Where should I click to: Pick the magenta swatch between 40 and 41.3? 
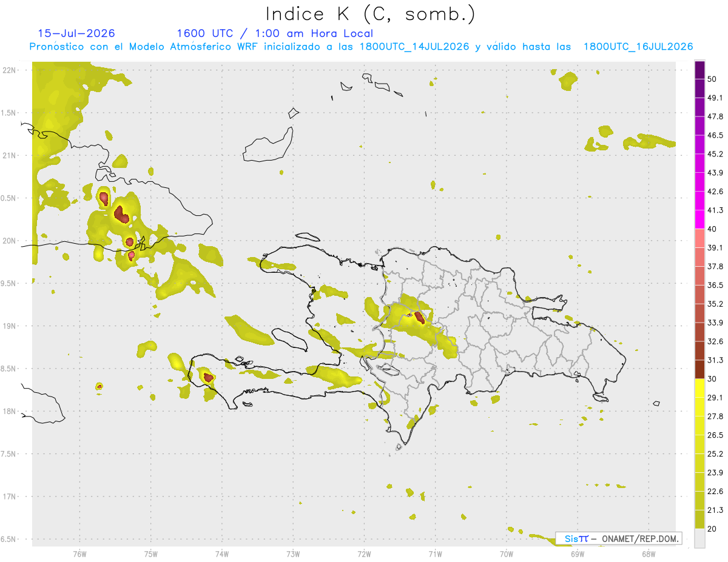[700, 219]
